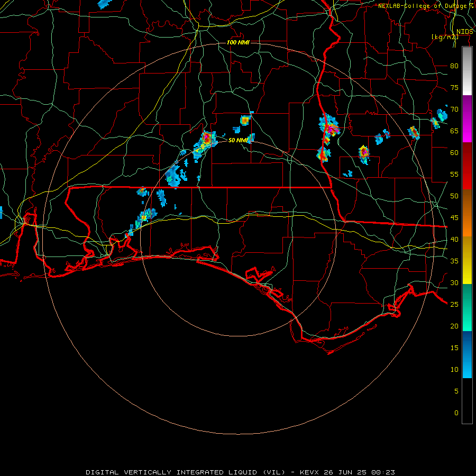
Task: Click the 0 value on the color scale
Action: coord(456,413)
